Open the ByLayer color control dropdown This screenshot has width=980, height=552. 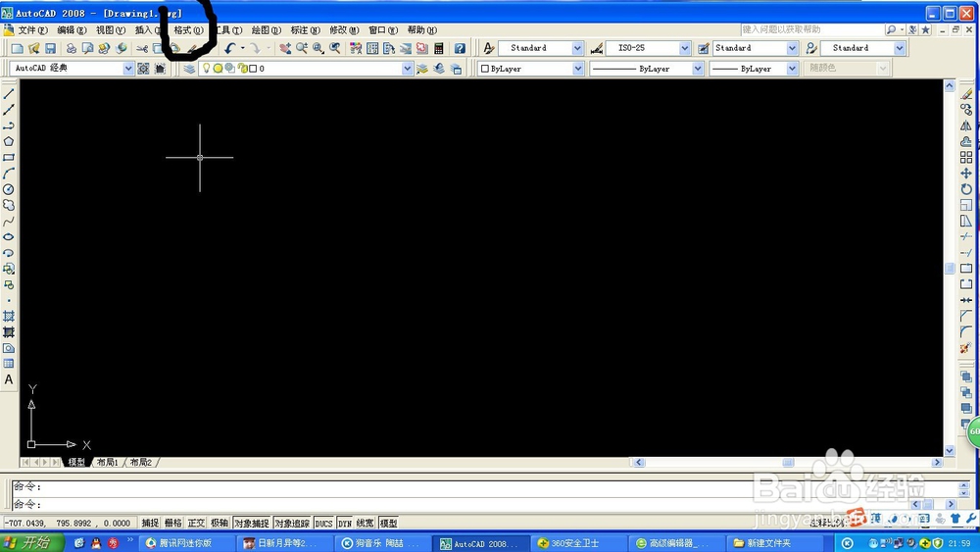click(577, 69)
